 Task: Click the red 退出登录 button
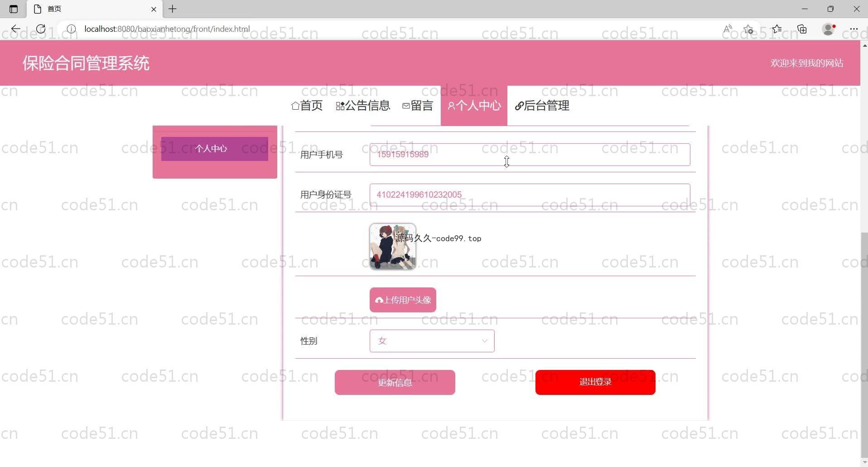tap(595, 382)
